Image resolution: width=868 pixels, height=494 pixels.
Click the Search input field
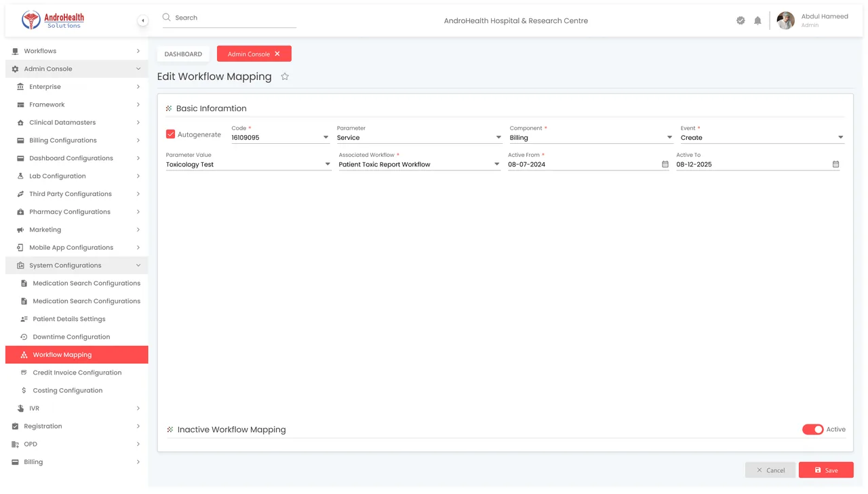click(x=229, y=18)
